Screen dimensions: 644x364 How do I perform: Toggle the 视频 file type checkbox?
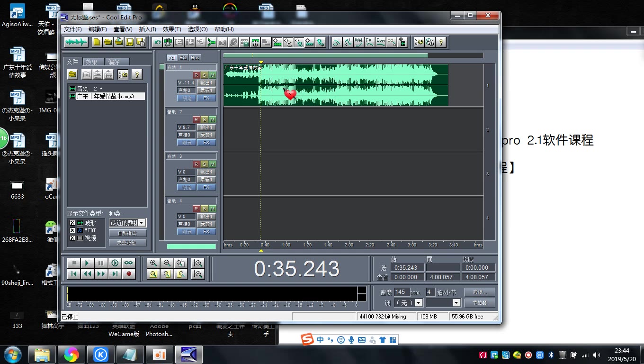click(72, 238)
